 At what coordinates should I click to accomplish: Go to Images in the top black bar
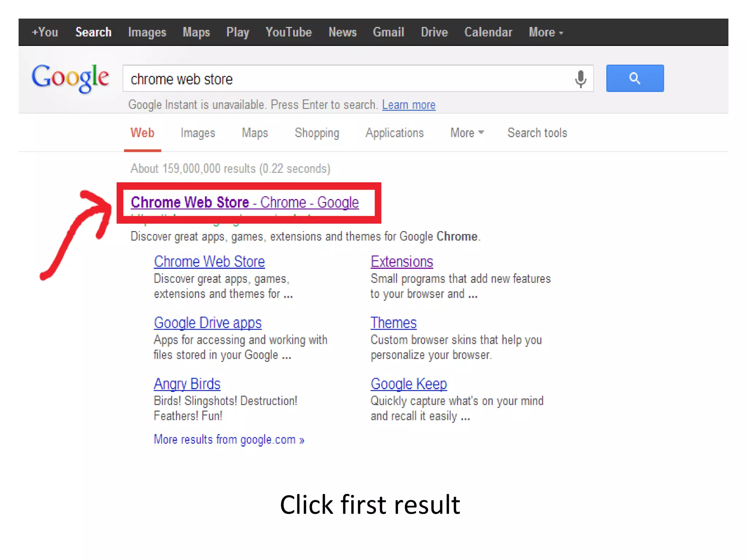tap(147, 32)
